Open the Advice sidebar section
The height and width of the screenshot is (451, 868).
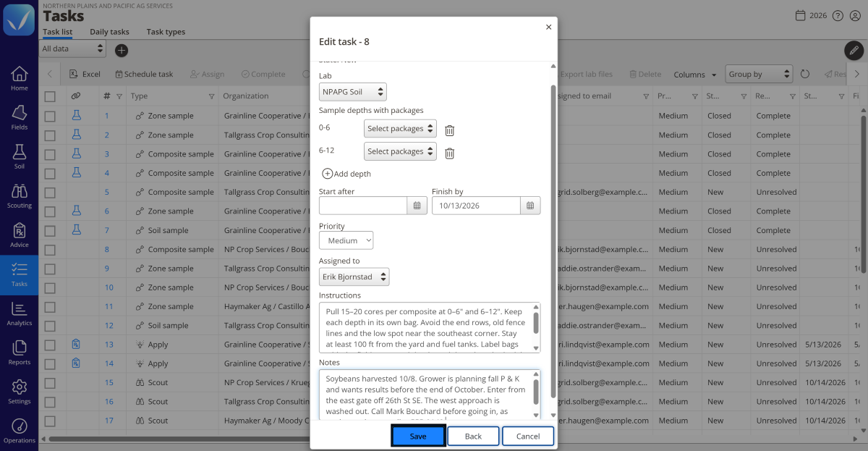point(20,235)
